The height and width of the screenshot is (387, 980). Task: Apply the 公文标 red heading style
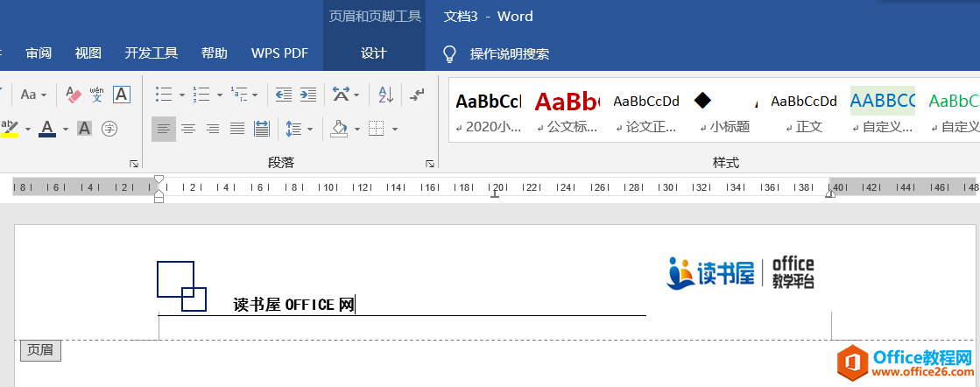coord(567,111)
